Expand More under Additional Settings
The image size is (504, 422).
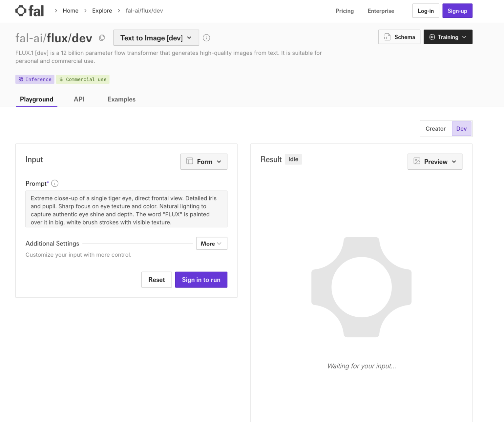click(211, 243)
